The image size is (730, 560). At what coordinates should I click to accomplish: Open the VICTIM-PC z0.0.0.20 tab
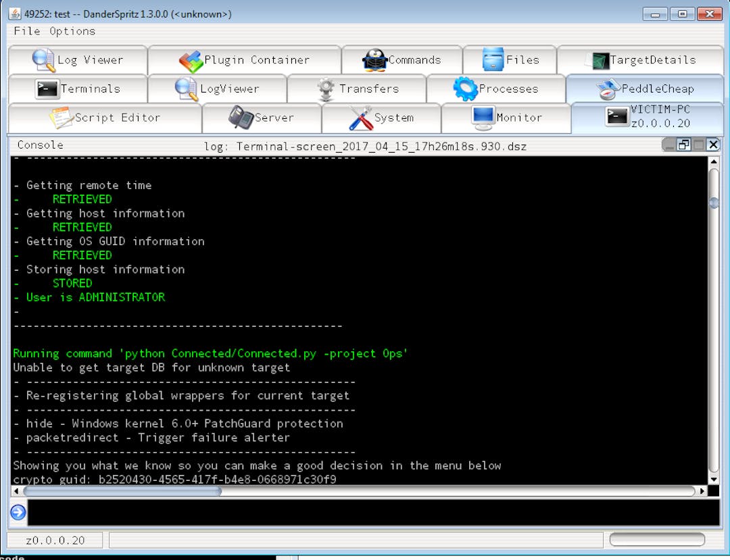(648, 117)
